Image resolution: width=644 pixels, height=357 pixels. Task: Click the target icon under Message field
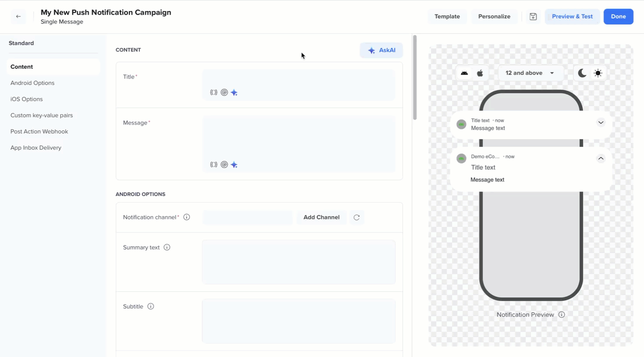(224, 164)
